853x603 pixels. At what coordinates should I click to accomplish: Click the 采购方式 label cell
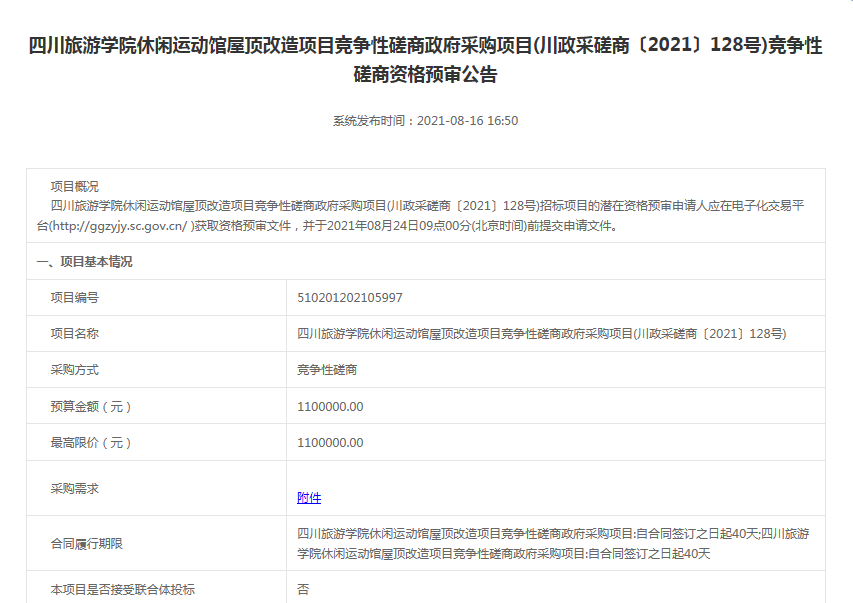157,370
